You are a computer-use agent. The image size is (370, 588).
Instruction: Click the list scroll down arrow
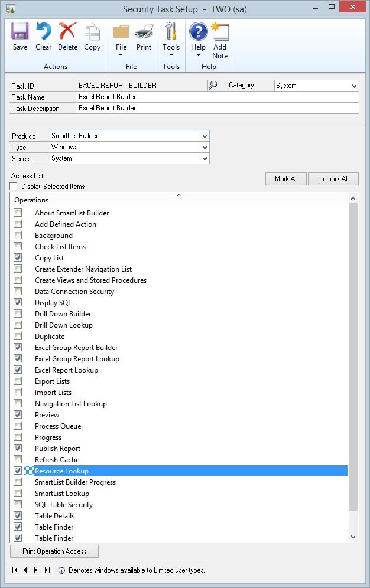point(353,537)
